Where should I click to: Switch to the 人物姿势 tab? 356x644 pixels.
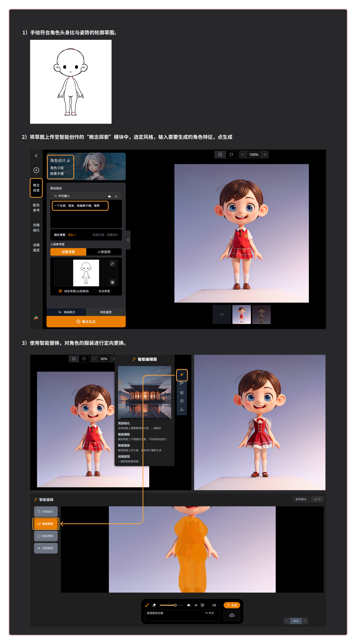pos(104,252)
